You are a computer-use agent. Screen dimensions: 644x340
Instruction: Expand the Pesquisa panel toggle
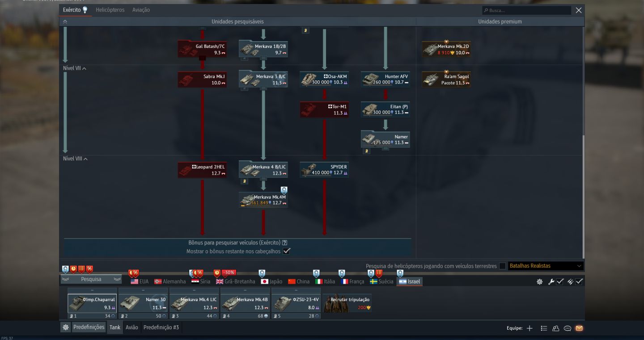pos(91,279)
